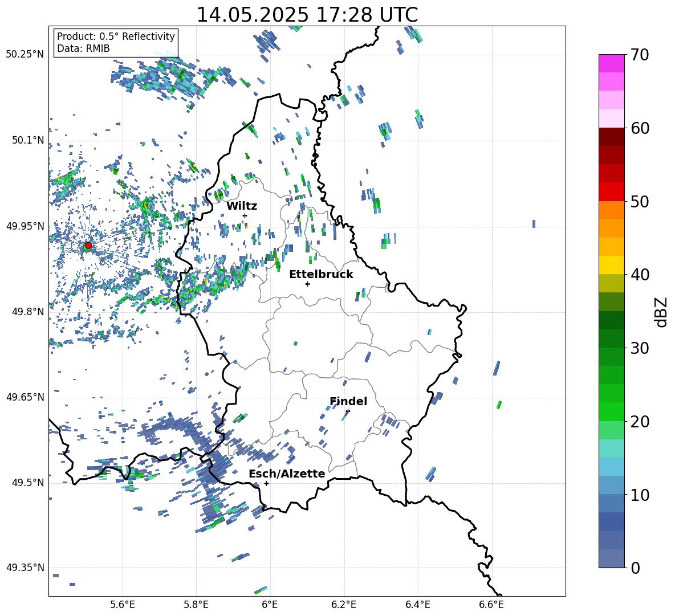Click the plot title 14.05.2025 17:28 UTC

(x=307, y=15)
